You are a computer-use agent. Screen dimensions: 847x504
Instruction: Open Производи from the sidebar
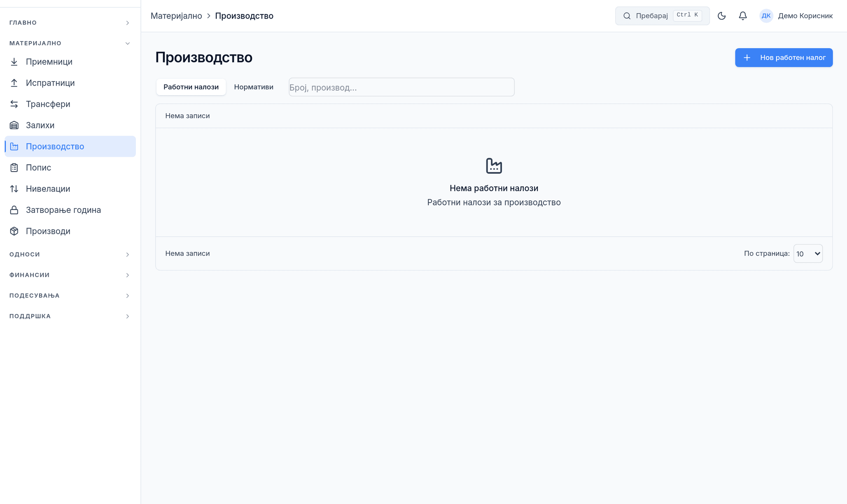70,231
